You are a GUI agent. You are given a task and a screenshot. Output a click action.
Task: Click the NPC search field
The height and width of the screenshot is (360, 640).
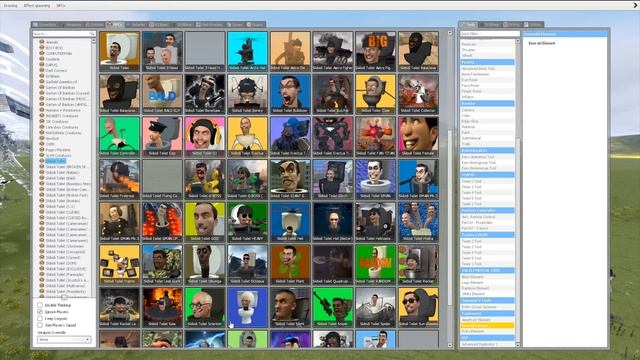(x=64, y=33)
